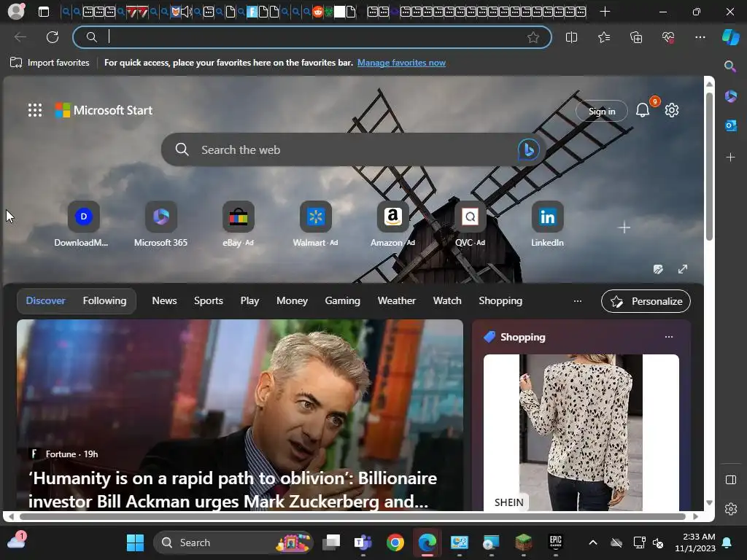Open Google Chrome from the taskbar
Viewport: 747px width, 560px height.
[395, 542]
